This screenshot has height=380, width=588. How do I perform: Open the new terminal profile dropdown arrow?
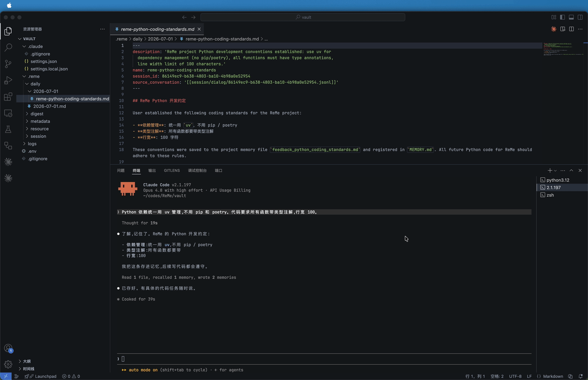pos(556,170)
